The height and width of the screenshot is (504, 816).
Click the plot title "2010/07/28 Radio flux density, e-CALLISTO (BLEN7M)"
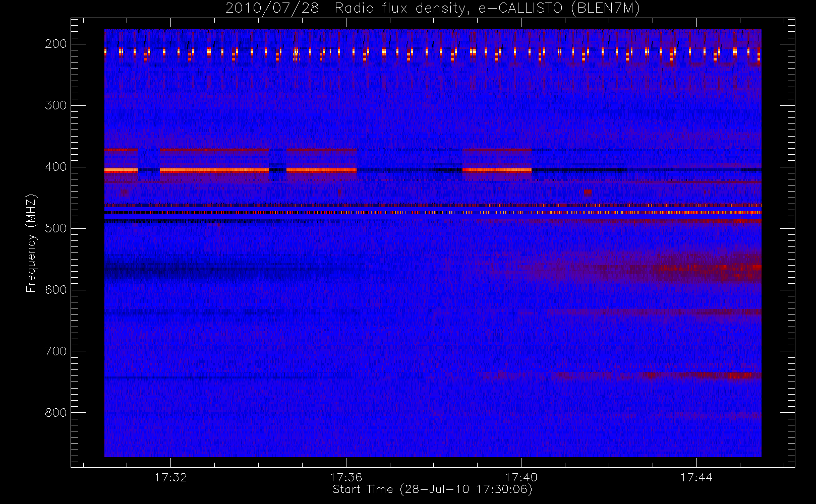click(433, 9)
